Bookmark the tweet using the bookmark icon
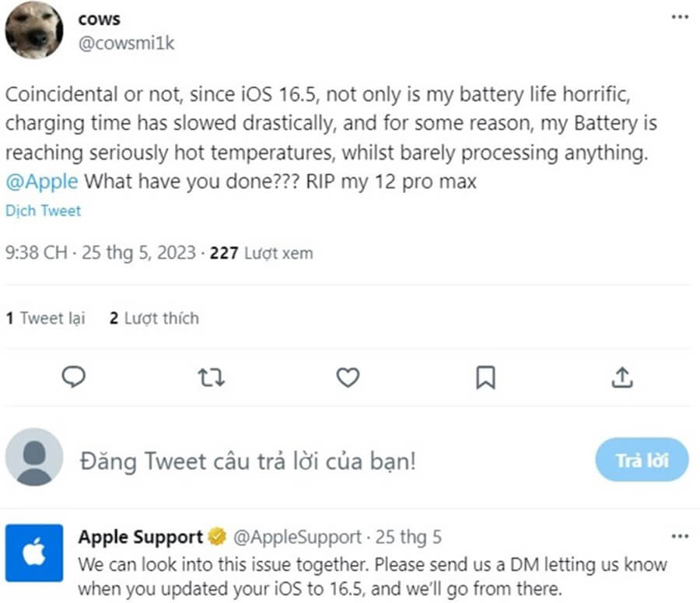 click(485, 378)
